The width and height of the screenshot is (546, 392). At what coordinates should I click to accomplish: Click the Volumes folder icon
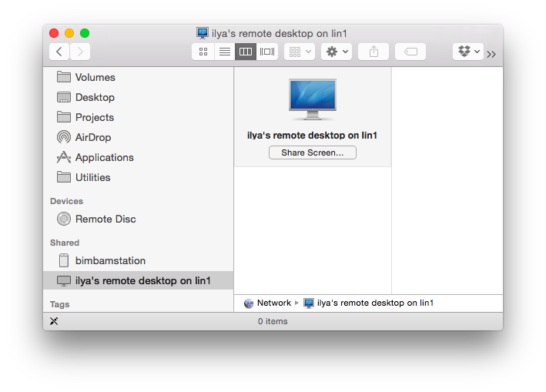click(x=64, y=77)
